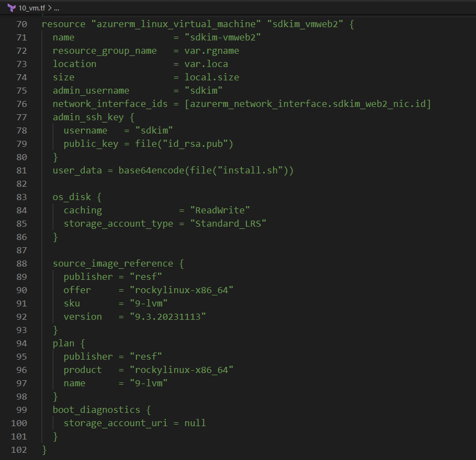Click the local.size value
The height and width of the screenshot is (460, 476).
coord(211,78)
